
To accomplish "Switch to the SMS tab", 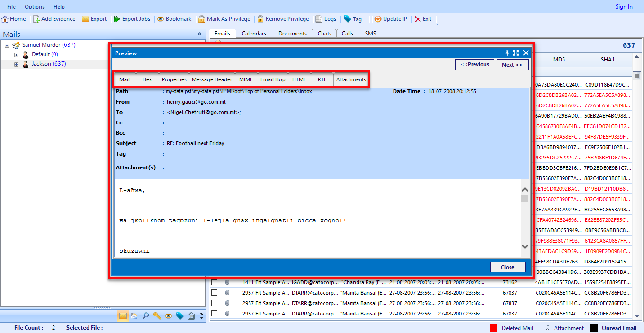I will click(x=371, y=34).
